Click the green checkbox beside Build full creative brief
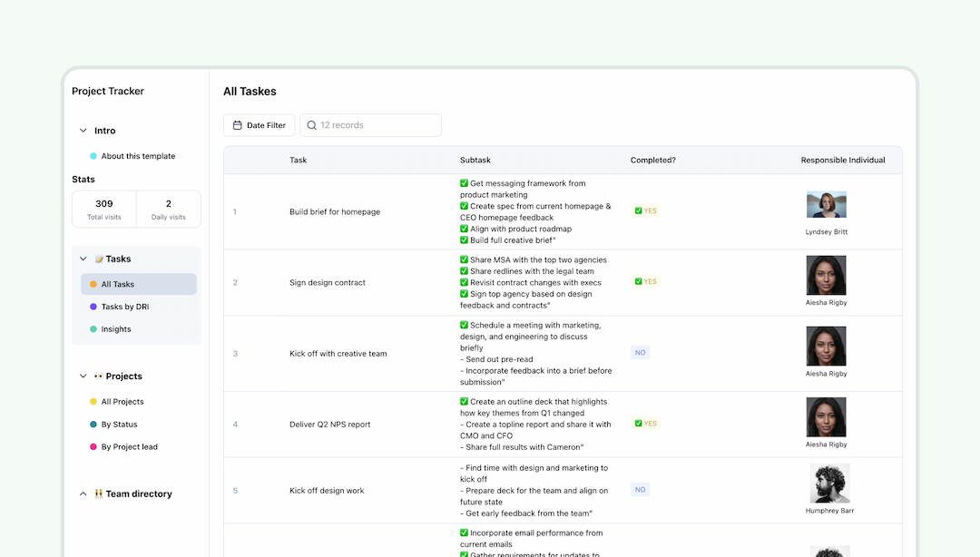980x557 pixels. [464, 239]
